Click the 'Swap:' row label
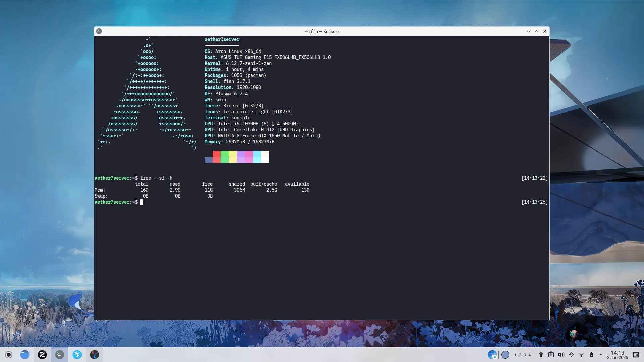The image size is (644, 362). [x=101, y=196]
